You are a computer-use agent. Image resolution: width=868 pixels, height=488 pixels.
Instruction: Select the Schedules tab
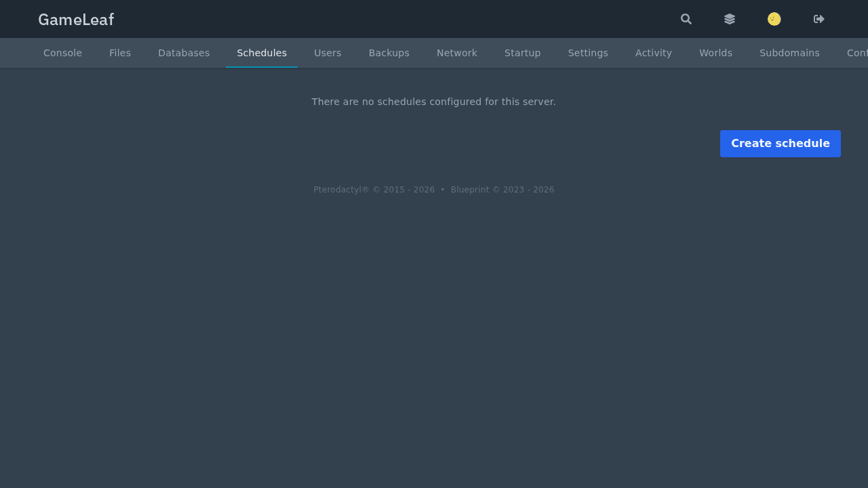[x=262, y=53]
